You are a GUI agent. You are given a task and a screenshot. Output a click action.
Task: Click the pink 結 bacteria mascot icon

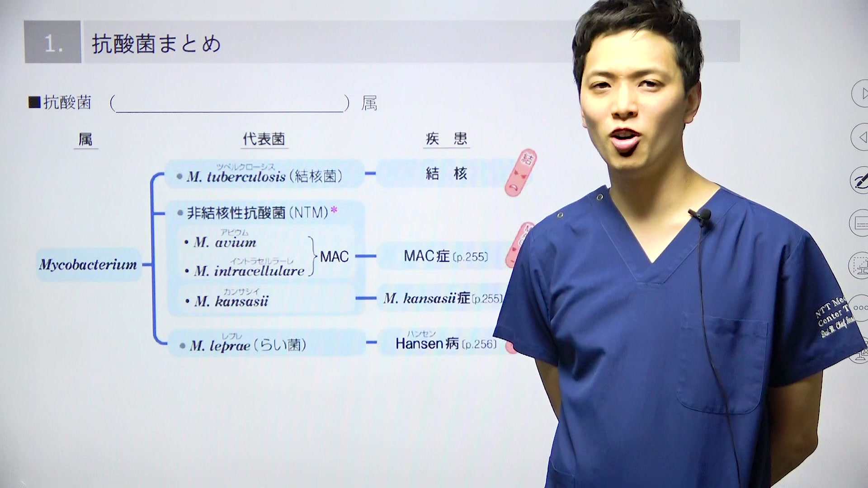pos(520,173)
